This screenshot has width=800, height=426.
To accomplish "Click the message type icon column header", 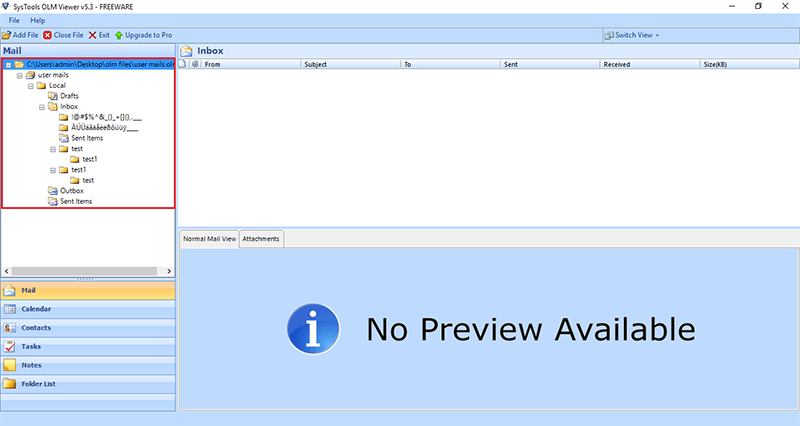I will 183,64.
